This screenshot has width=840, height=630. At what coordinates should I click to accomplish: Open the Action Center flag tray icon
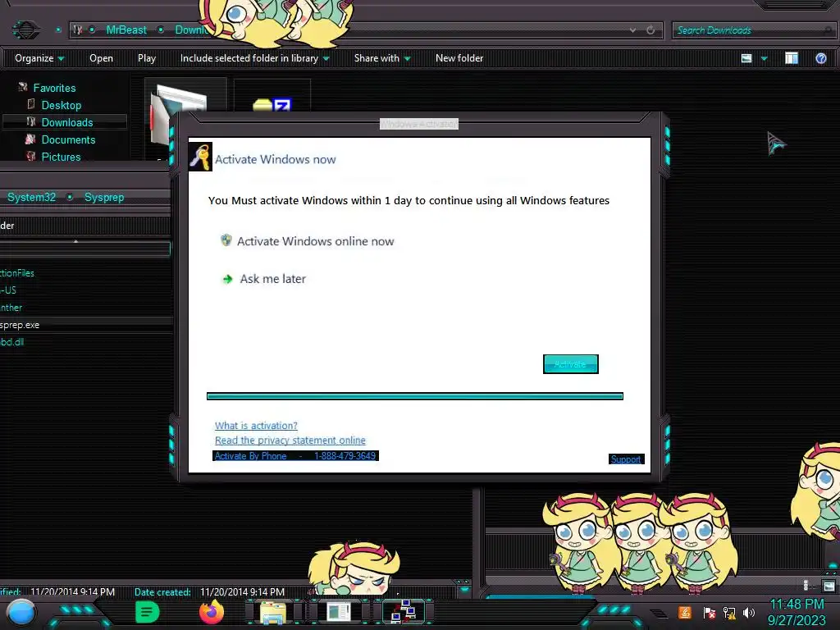(709, 613)
